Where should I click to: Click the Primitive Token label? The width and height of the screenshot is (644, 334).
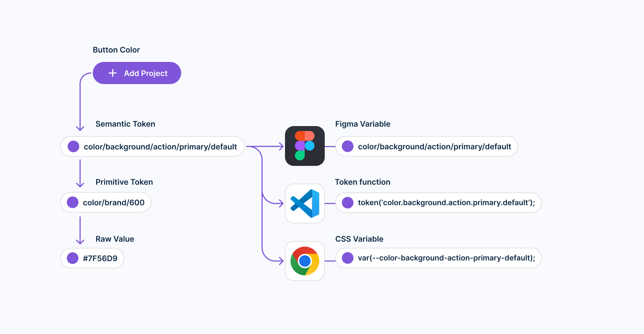click(124, 182)
